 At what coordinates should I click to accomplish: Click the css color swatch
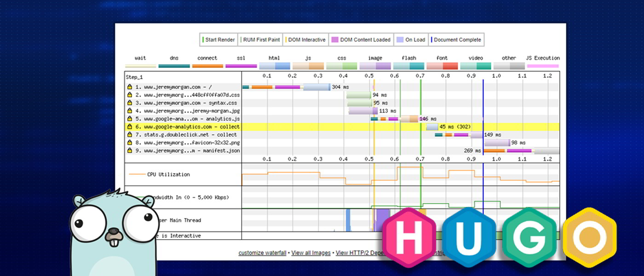(342, 66)
